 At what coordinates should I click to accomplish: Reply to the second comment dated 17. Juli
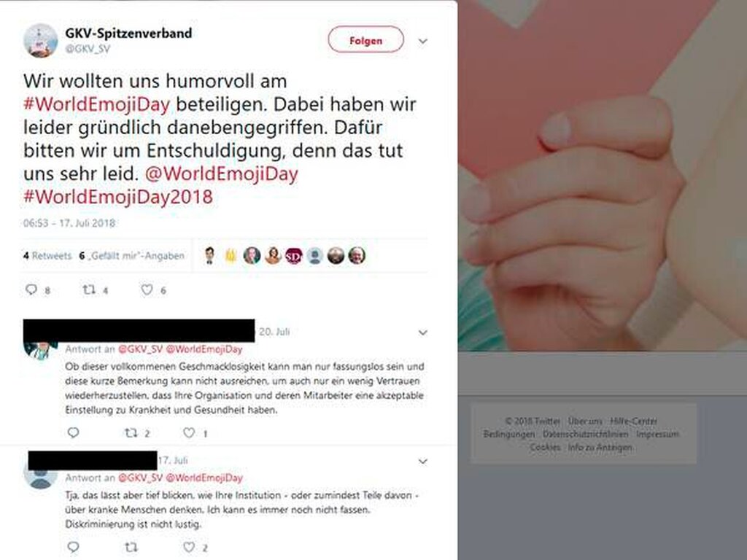(73, 547)
